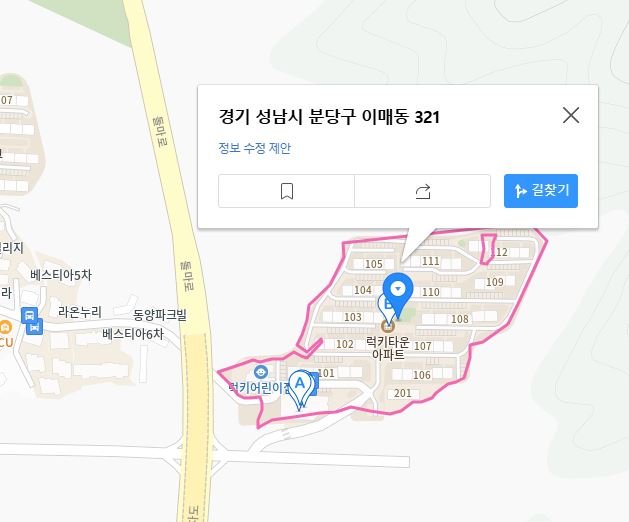629x522 pixels.
Task: Select building 105 label
Action: coord(373,264)
